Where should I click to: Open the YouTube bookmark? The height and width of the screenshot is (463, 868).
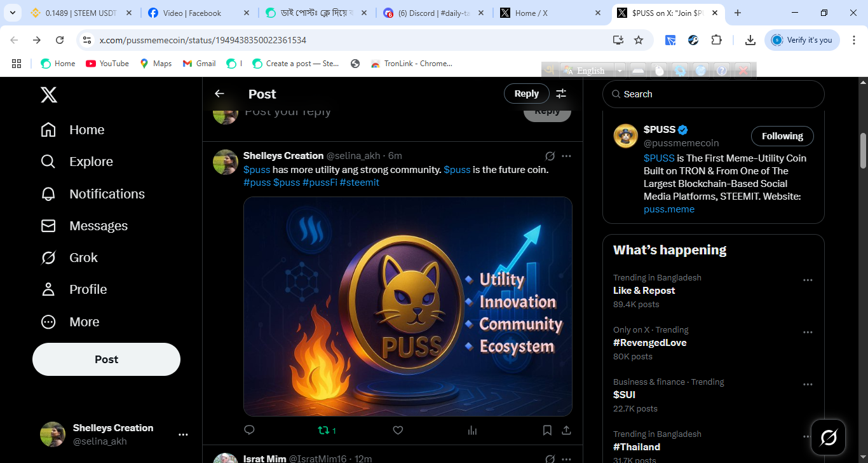tap(107, 64)
